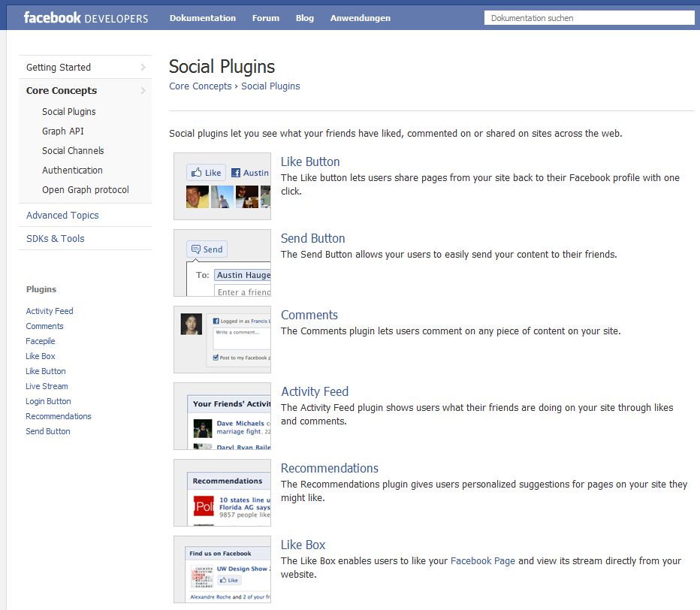Click the Dokumentation suchen search field

click(x=589, y=18)
